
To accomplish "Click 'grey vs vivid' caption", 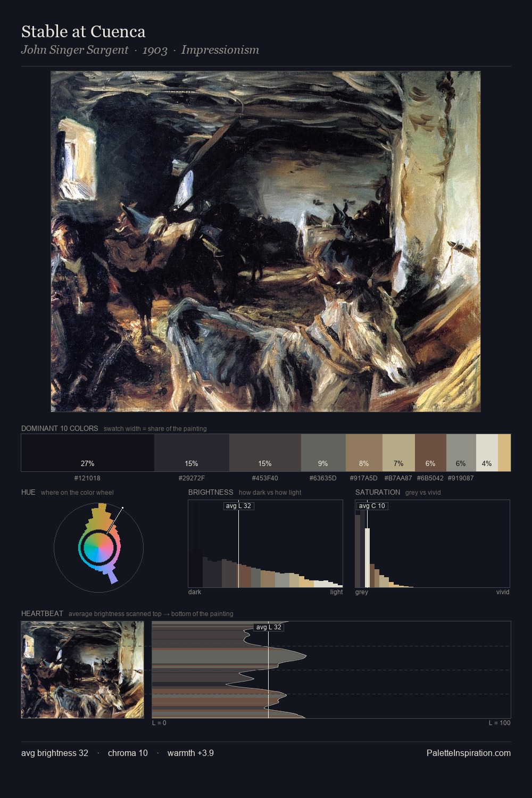I will click(423, 493).
